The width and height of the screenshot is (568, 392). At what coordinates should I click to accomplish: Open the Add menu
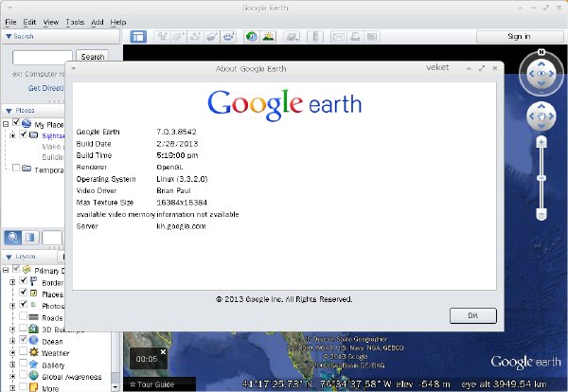point(98,22)
